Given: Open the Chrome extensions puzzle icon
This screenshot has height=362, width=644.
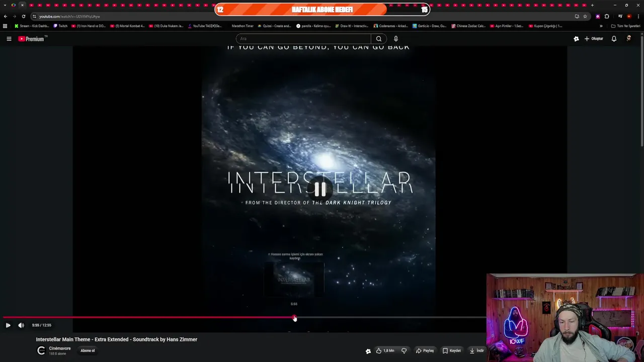Looking at the screenshot, I should (607, 16).
